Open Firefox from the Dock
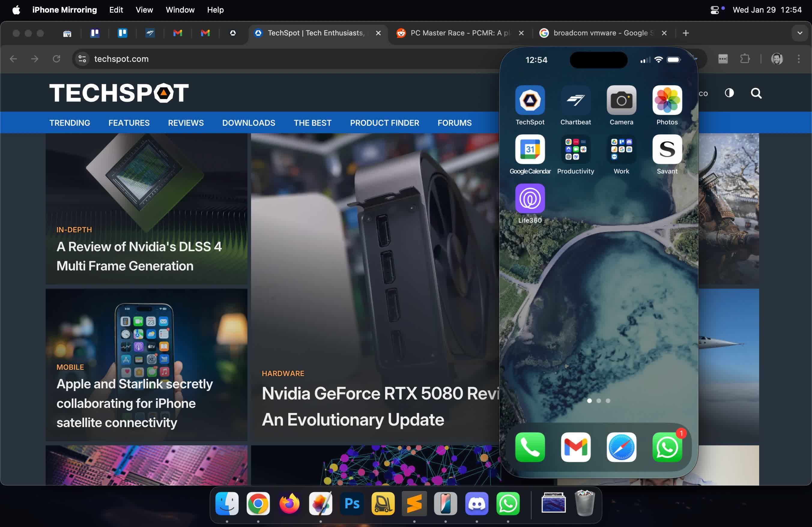This screenshot has width=812, height=527. [289, 504]
